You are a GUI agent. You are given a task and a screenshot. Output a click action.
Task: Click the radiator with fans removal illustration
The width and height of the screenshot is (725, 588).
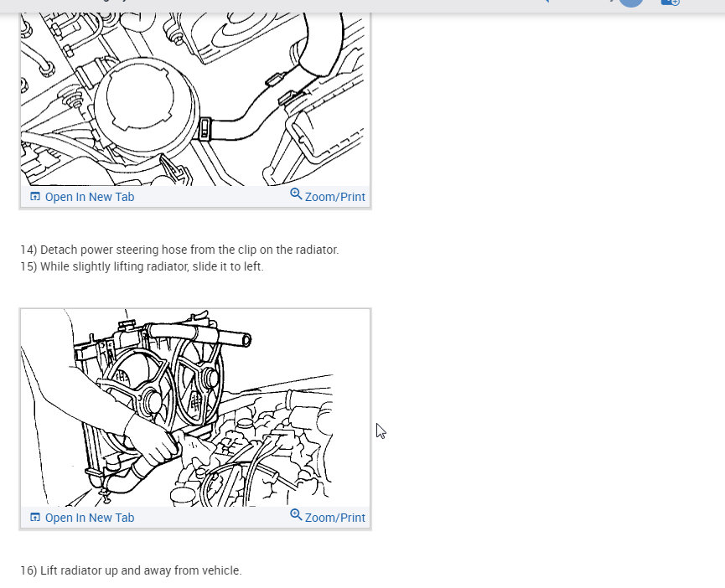[195, 408]
